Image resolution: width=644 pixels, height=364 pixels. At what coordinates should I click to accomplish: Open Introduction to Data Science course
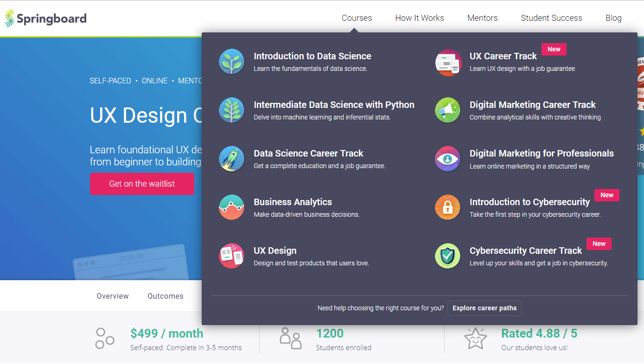312,56
